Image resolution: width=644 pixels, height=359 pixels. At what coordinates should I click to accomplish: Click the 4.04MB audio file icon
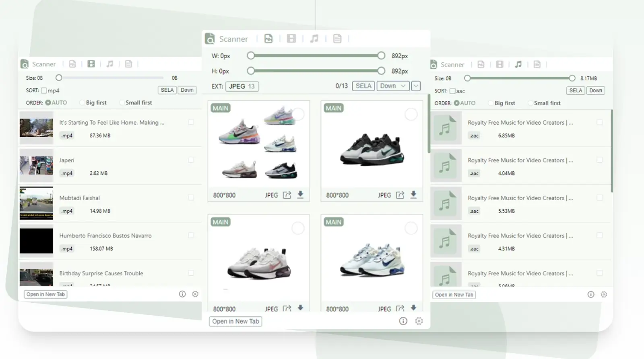(446, 166)
